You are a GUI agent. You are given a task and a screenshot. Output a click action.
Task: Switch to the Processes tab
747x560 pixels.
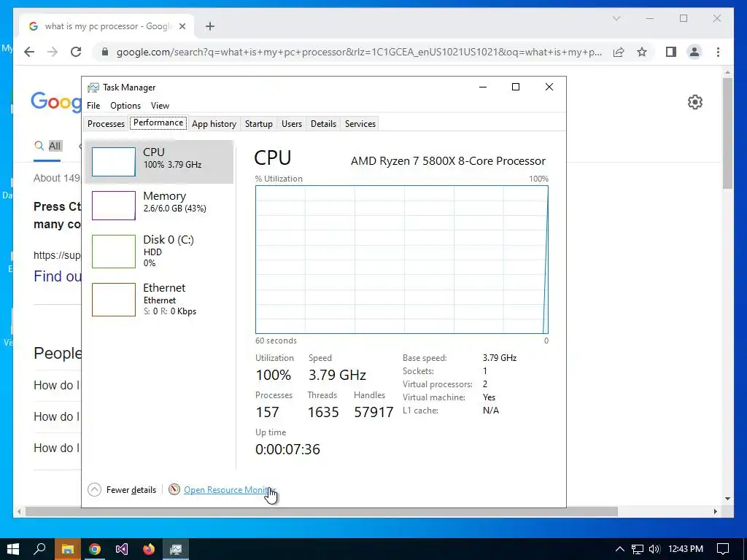106,124
